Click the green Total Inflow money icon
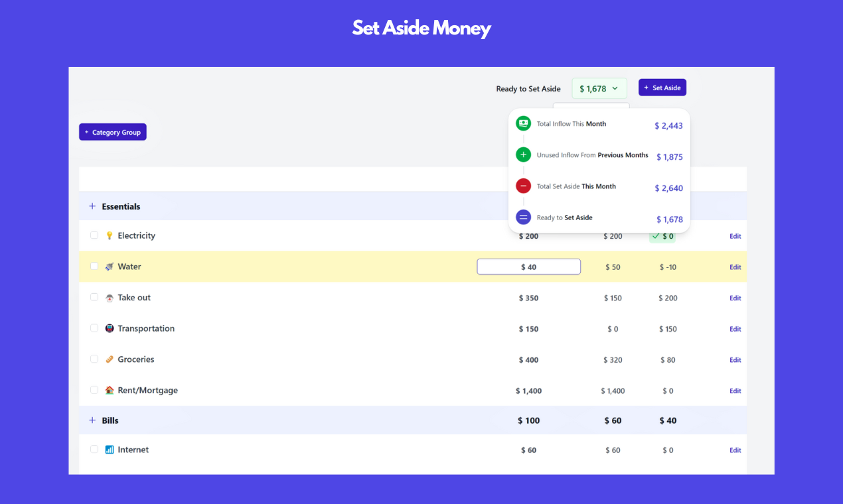 point(523,123)
